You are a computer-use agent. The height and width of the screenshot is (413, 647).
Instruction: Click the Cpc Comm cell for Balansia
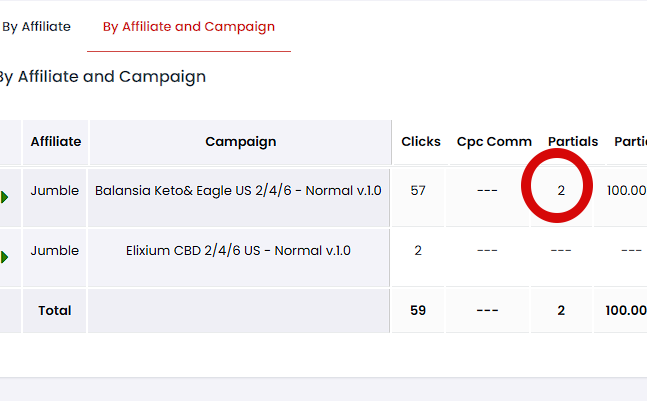[x=487, y=190]
